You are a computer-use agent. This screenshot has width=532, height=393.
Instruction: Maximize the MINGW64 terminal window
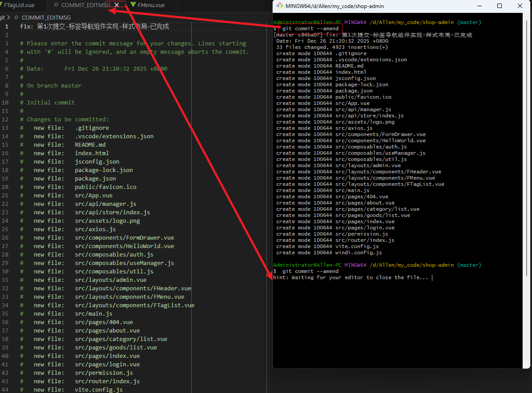point(500,6)
